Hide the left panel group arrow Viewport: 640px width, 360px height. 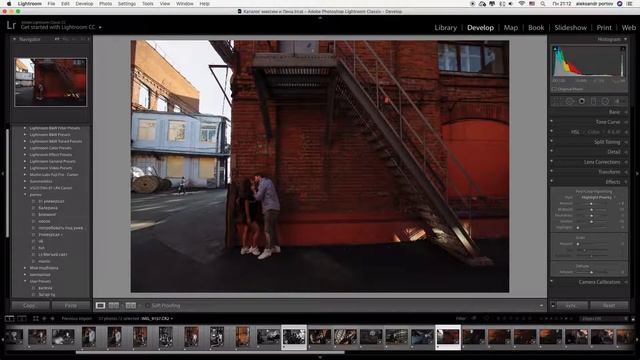click(3, 173)
